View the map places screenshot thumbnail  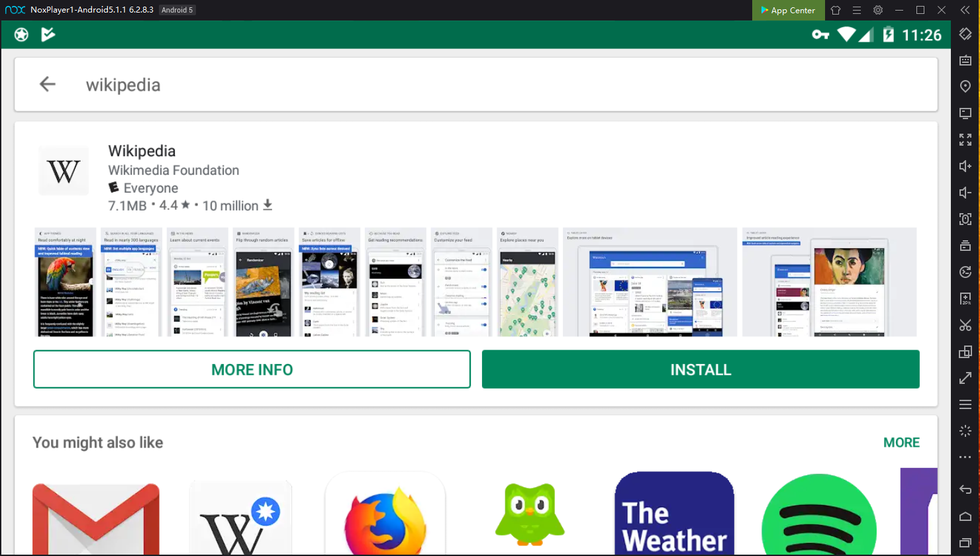pos(528,282)
